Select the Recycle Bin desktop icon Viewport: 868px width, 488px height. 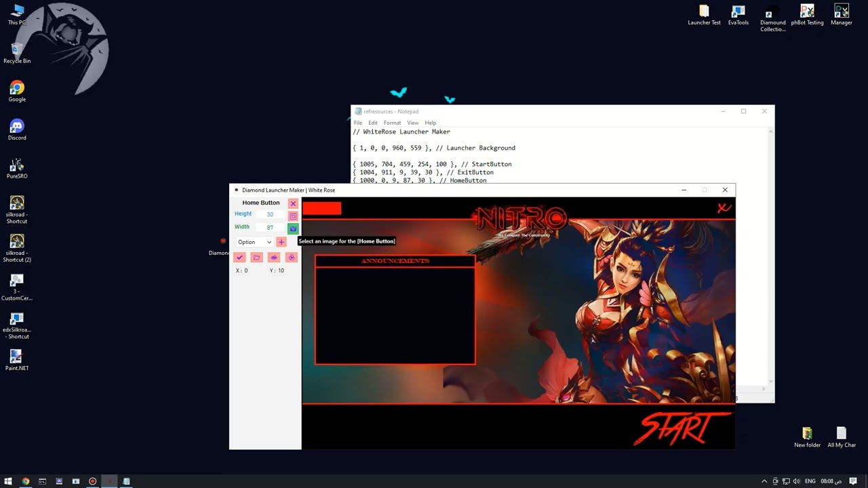(x=17, y=53)
